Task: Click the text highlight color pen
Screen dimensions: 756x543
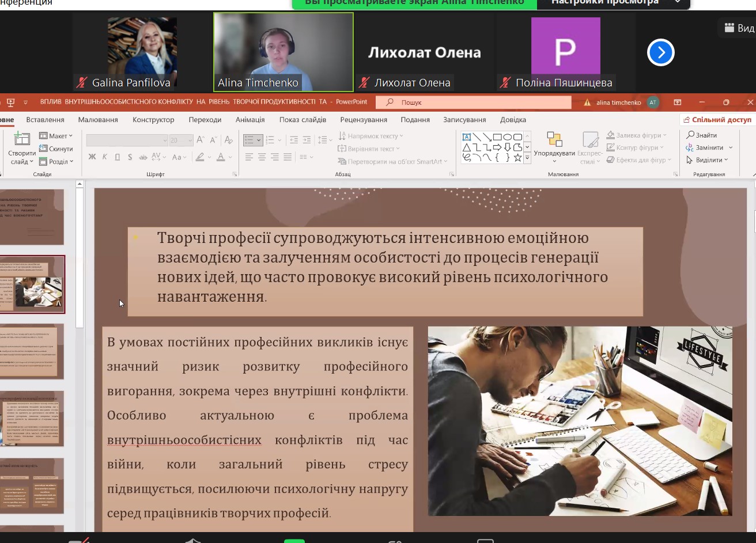Action: [x=199, y=157]
